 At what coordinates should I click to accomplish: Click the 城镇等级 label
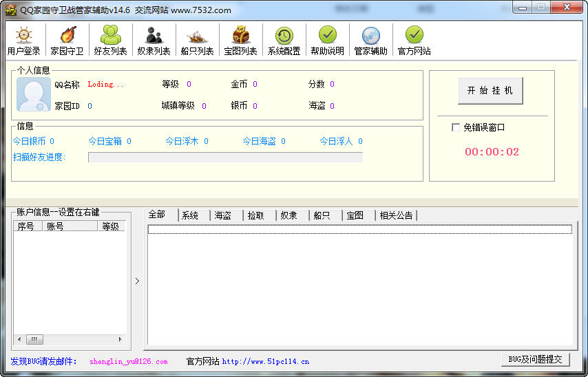[x=178, y=106]
